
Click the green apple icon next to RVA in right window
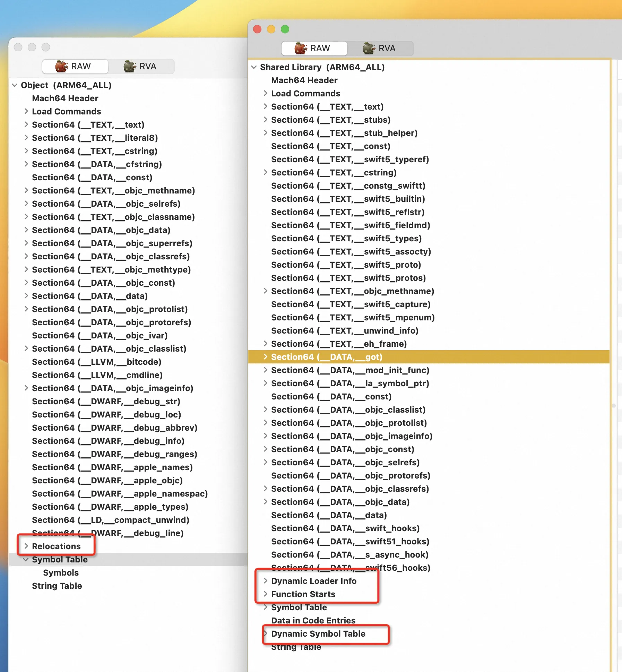pos(369,48)
